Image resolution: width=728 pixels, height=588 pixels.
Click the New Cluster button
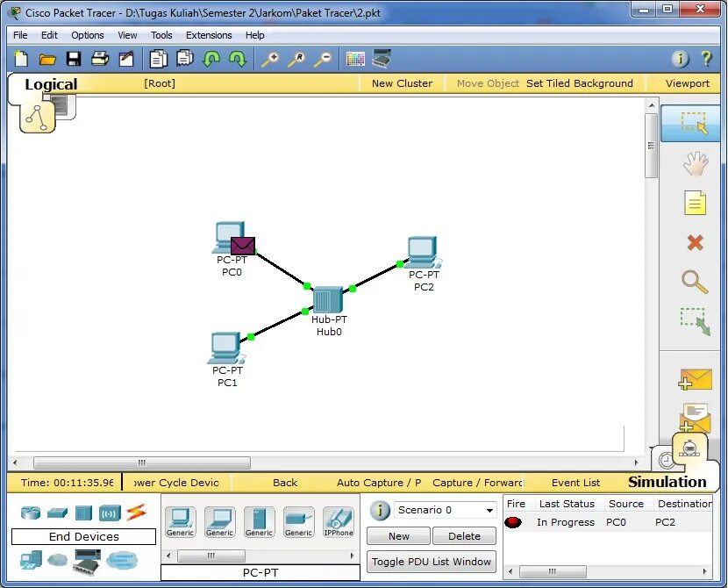402,83
